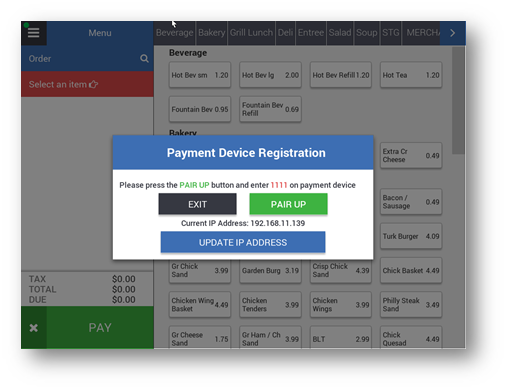Click the X cancel order icon

click(34, 328)
